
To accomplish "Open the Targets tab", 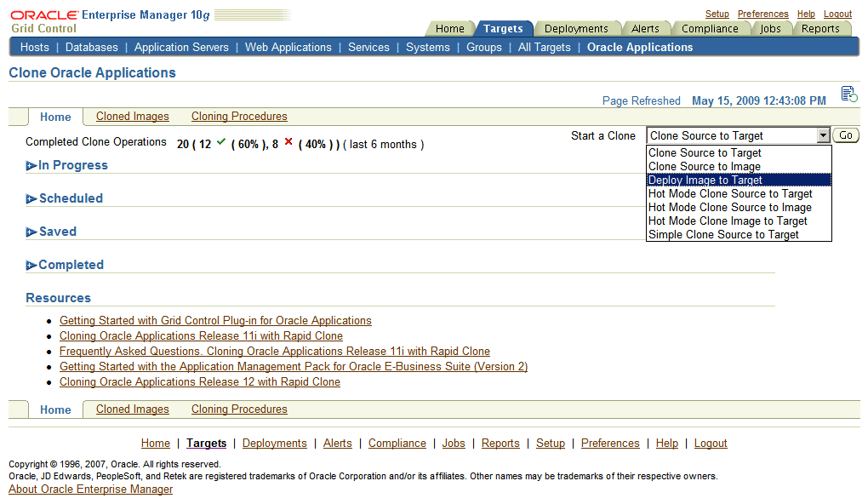I will [x=503, y=29].
